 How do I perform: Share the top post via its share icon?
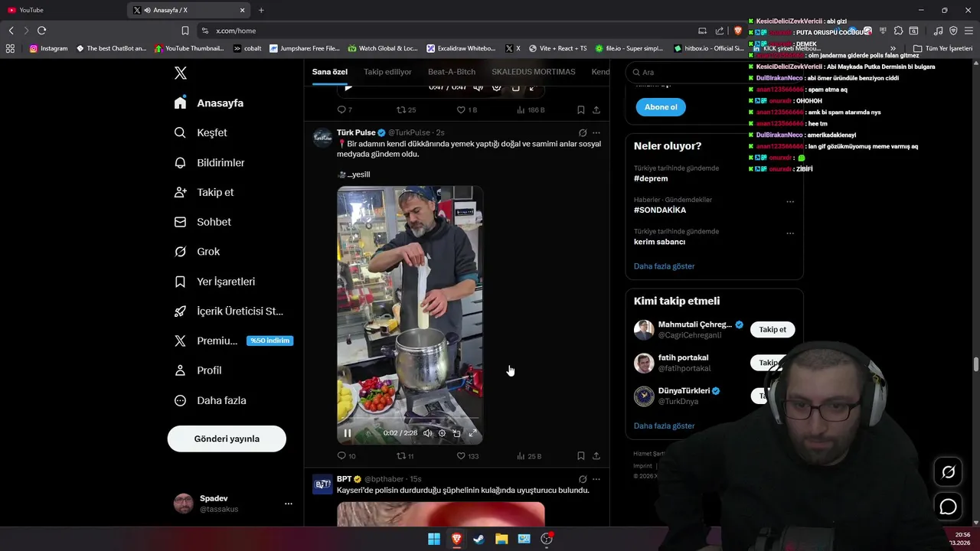tap(596, 110)
